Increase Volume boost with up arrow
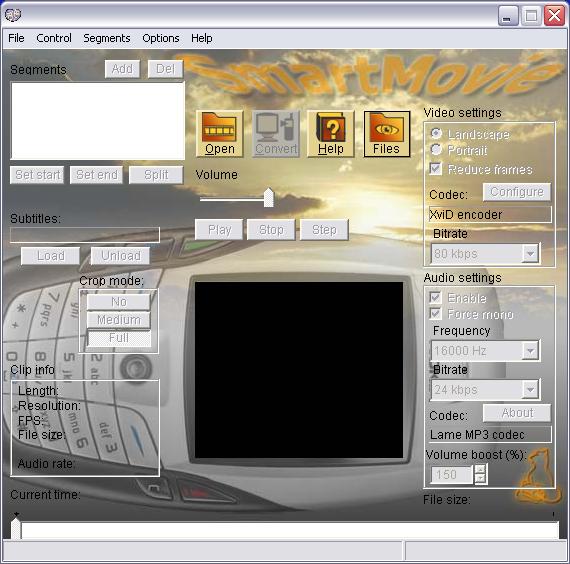Screen dimensions: 570x564 [x=481, y=469]
